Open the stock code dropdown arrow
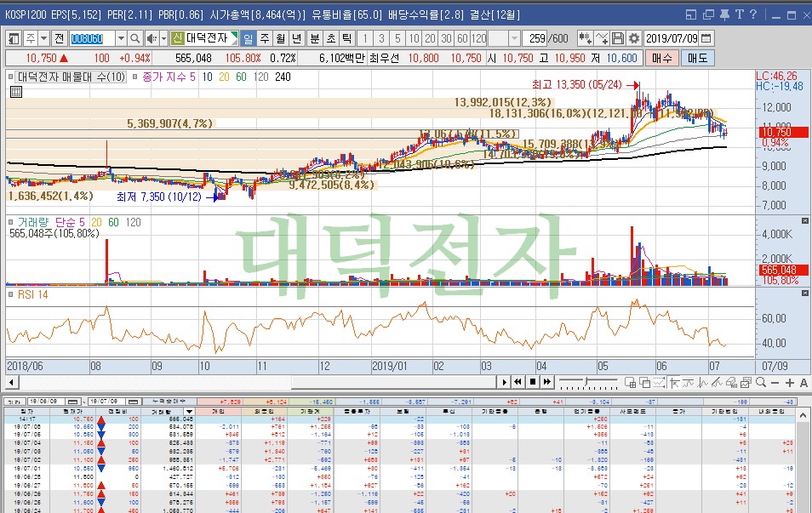 tap(121, 38)
